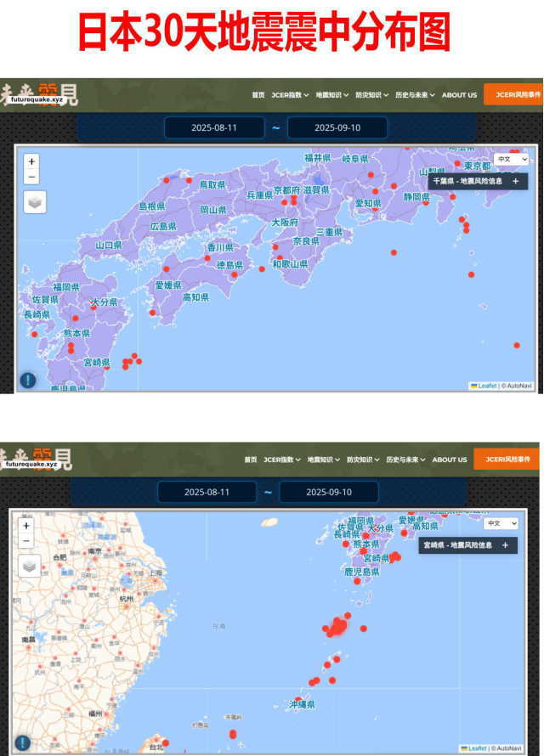This screenshot has height=756, width=544.
Task: Open the Leaflet attribution link on upper map
Action: click(486, 386)
